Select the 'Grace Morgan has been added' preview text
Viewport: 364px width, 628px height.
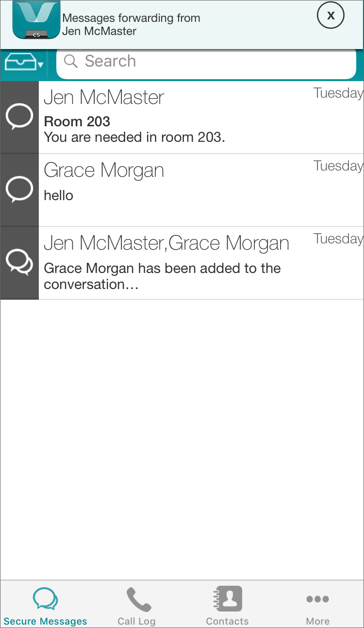pos(162,276)
